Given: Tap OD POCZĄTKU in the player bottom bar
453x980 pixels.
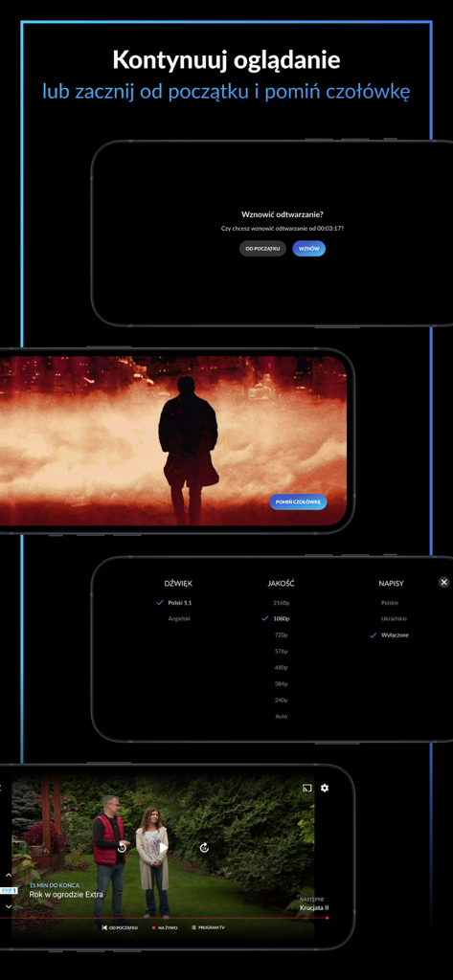Looking at the screenshot, I should click(120, 928).
